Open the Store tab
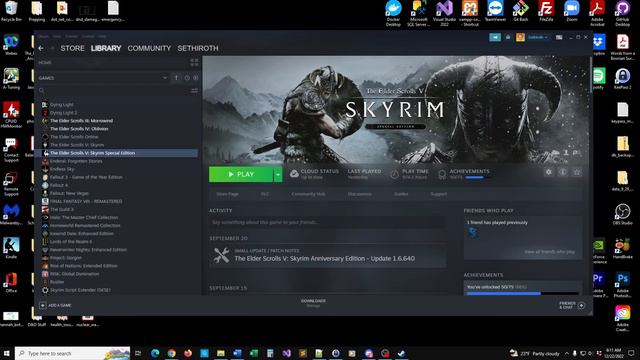This screenshot has height=360, width=640. click(x=73, y=48)
